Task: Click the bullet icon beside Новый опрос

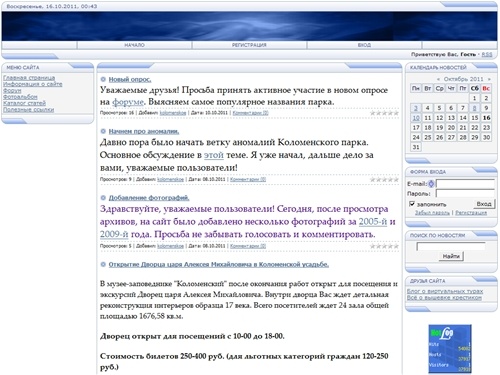Action: tap(103, 79)
